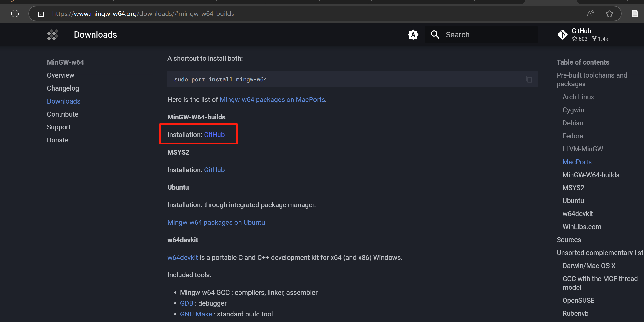The image size is (644, 322).
Task: Follow the GitHub link under MSYS2
Action: pos(214,170)
